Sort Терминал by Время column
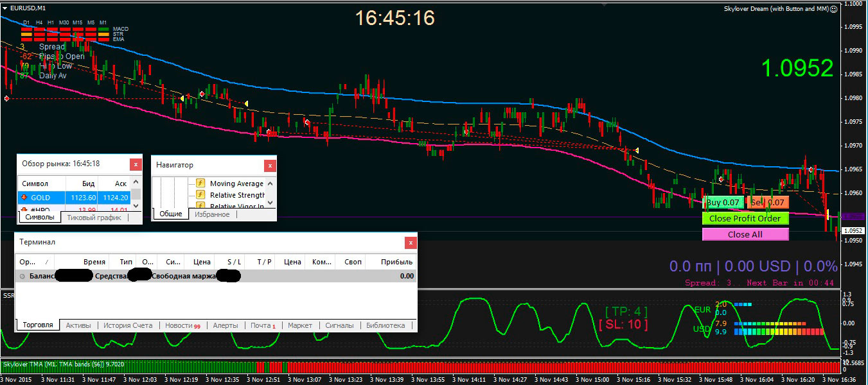Viewport: 868px width, 385px height. (82, 262)
